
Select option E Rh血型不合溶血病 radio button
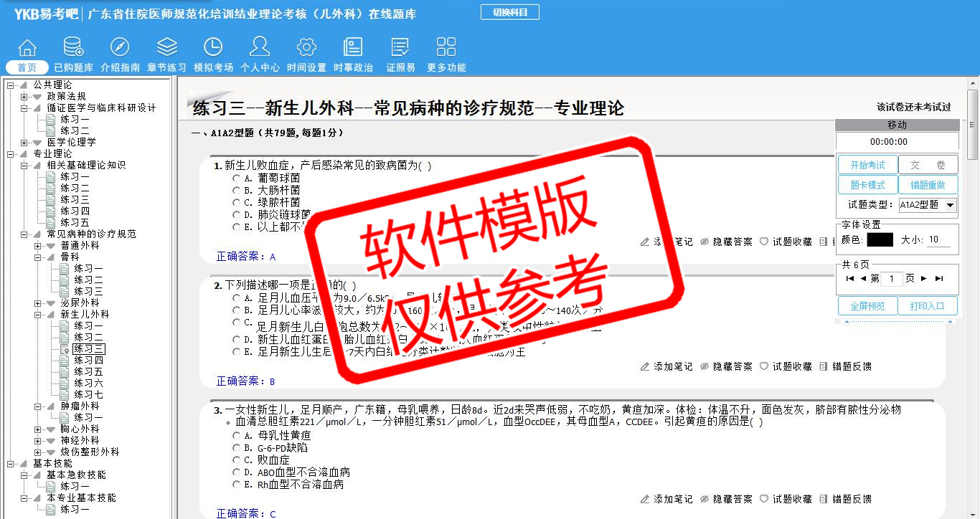coord(236,484)
